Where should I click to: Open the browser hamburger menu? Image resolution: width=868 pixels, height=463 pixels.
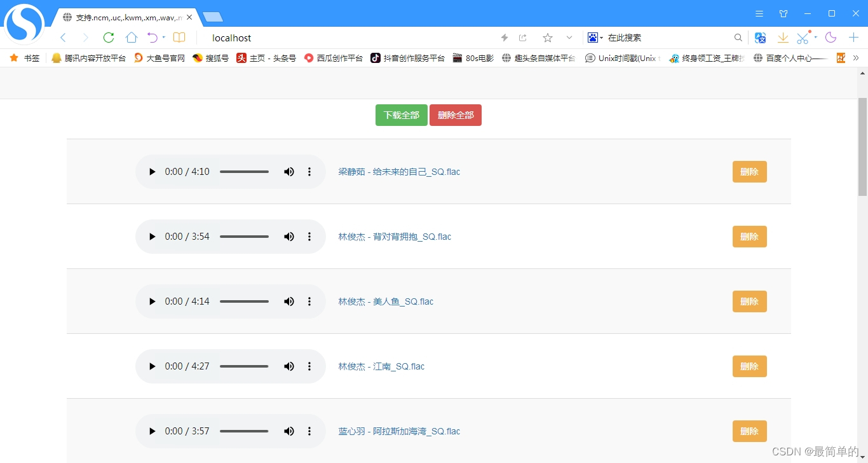click(759, 13)
